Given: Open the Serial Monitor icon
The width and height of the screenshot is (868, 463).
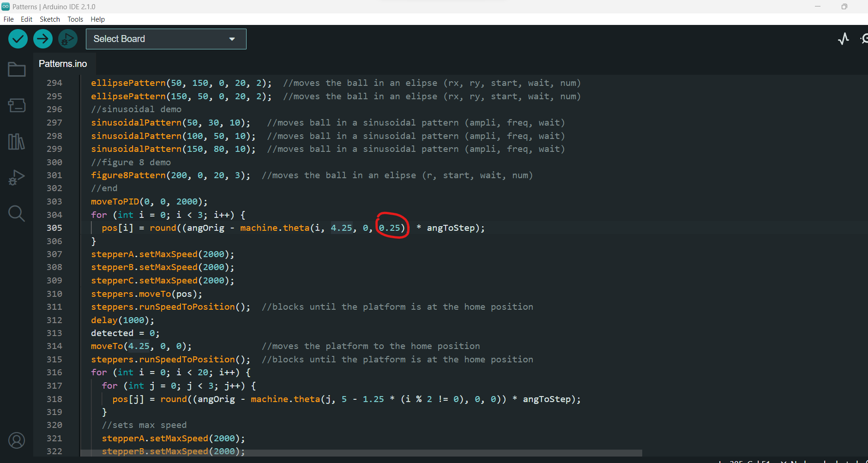Looking at the screenshot, I should [x=864, y=39].
